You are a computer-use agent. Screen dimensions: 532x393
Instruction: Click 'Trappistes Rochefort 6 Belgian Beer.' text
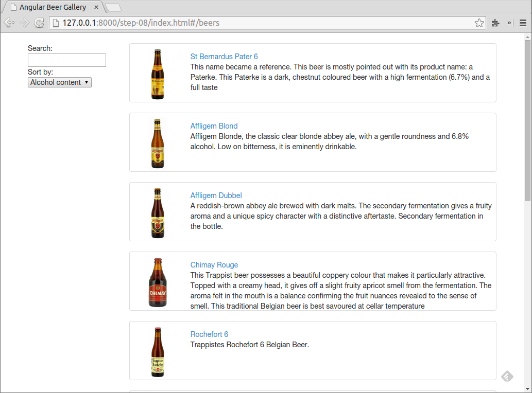250,345
